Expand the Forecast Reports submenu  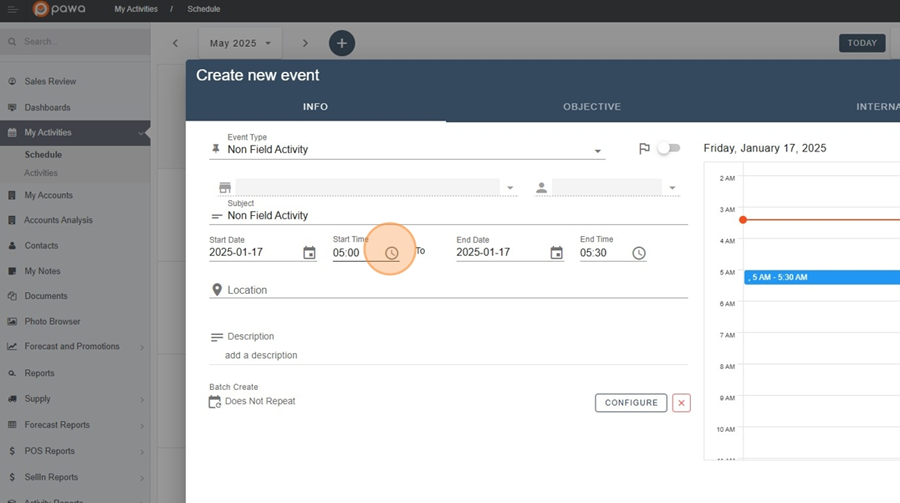pyautogui.click(x=142, y=426)
